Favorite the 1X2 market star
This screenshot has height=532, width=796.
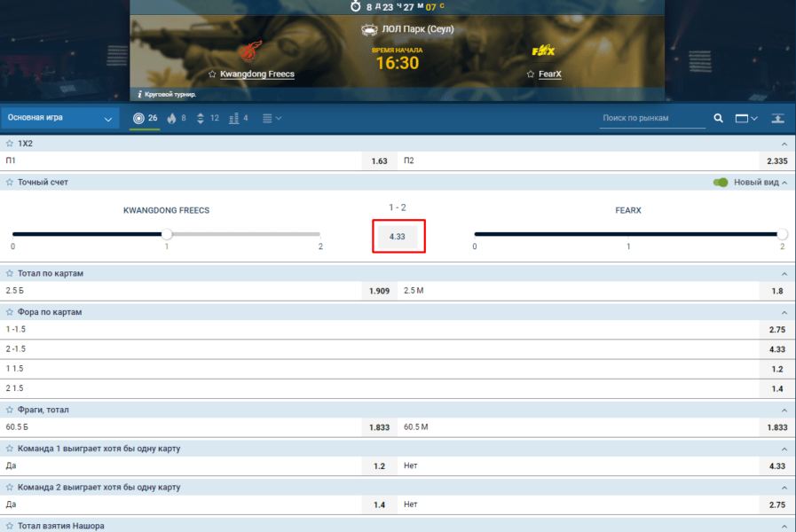coord(10,143)
